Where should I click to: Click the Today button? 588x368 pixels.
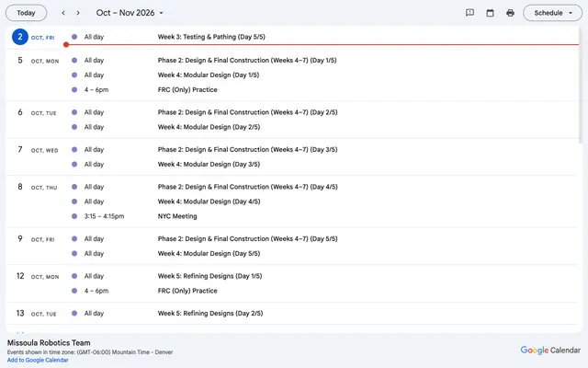pyautogui.click(x=26, y=13)
